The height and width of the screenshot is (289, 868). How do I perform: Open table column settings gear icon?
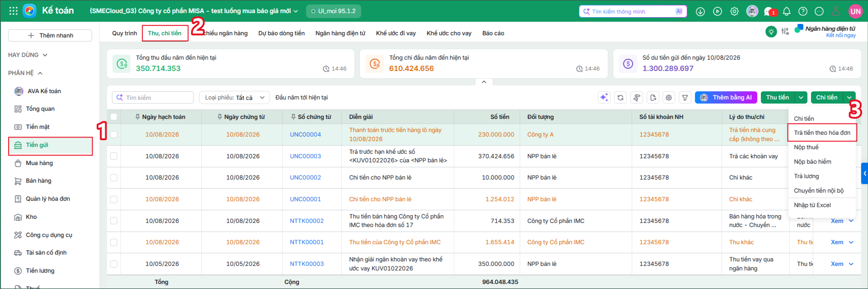pyautogui.click(x=669, y=98)
